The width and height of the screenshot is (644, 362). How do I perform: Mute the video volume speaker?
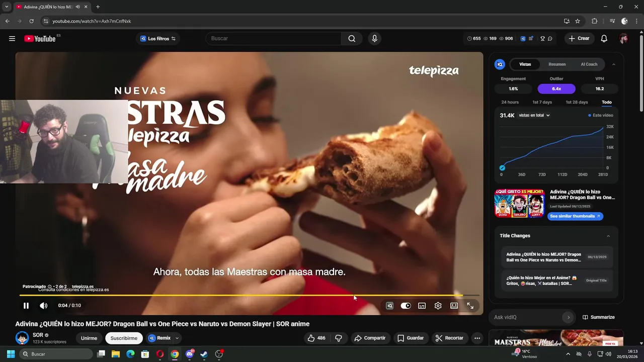(44, 306)
